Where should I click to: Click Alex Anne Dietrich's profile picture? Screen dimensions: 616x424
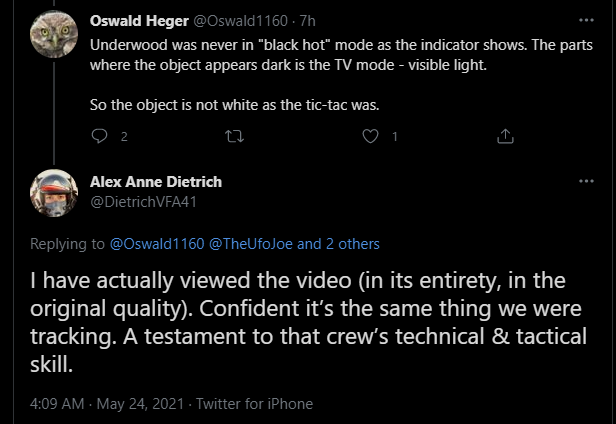53,192
